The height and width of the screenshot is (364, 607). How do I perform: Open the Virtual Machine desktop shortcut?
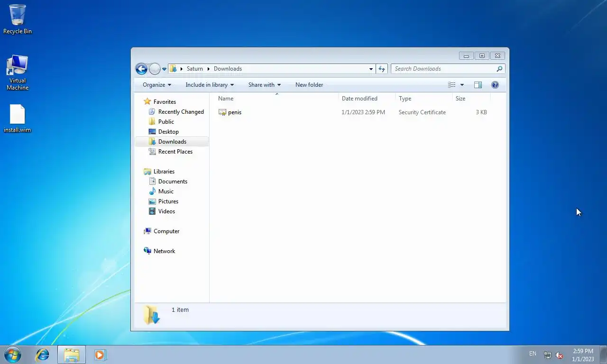pyautogui.click(x=18, y=73)
